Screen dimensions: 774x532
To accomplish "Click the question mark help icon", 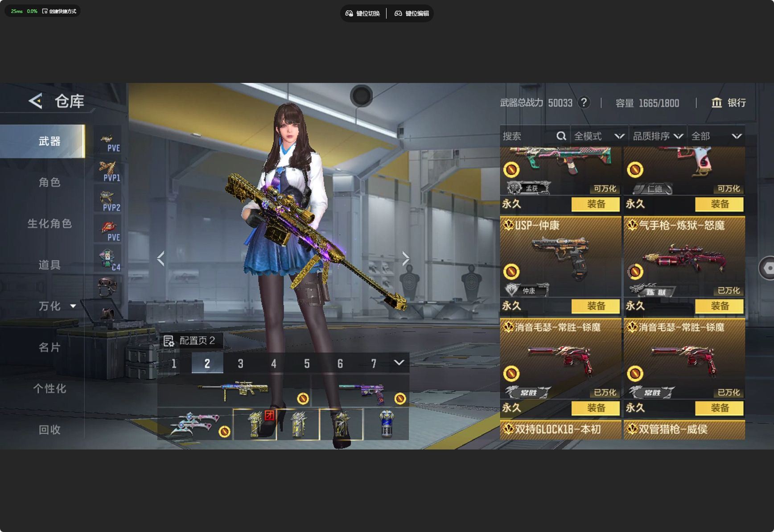I will pos(584,103).
